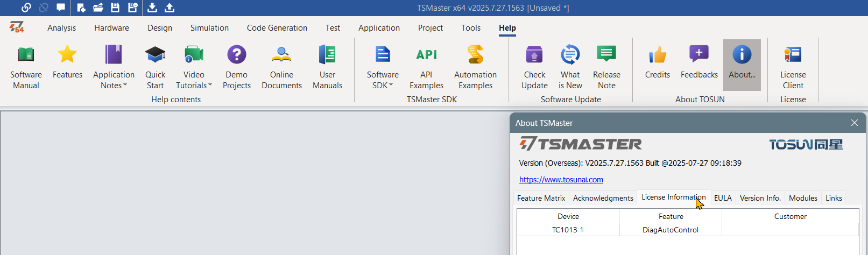This screenshot has height=255, width=868.
Task: Open the Application ribbon tab
Action: tap(379, 28)
